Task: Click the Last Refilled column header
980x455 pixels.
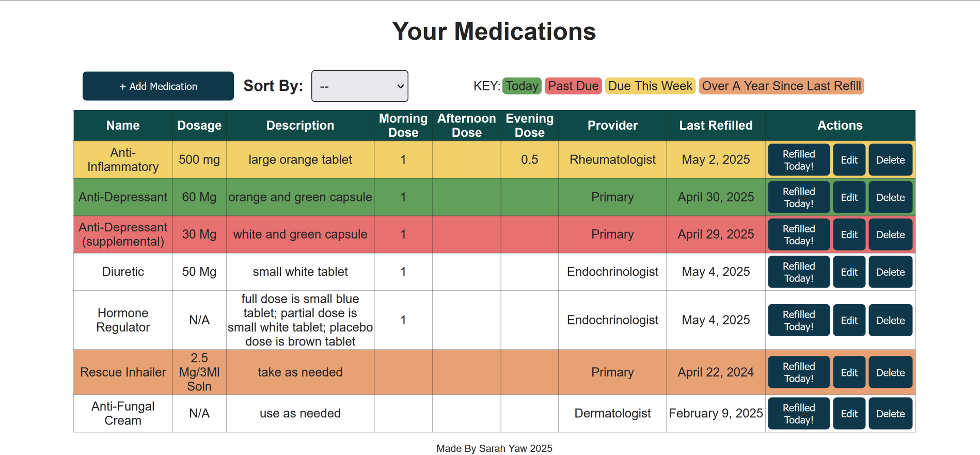Action: click(x=716, y=125)
